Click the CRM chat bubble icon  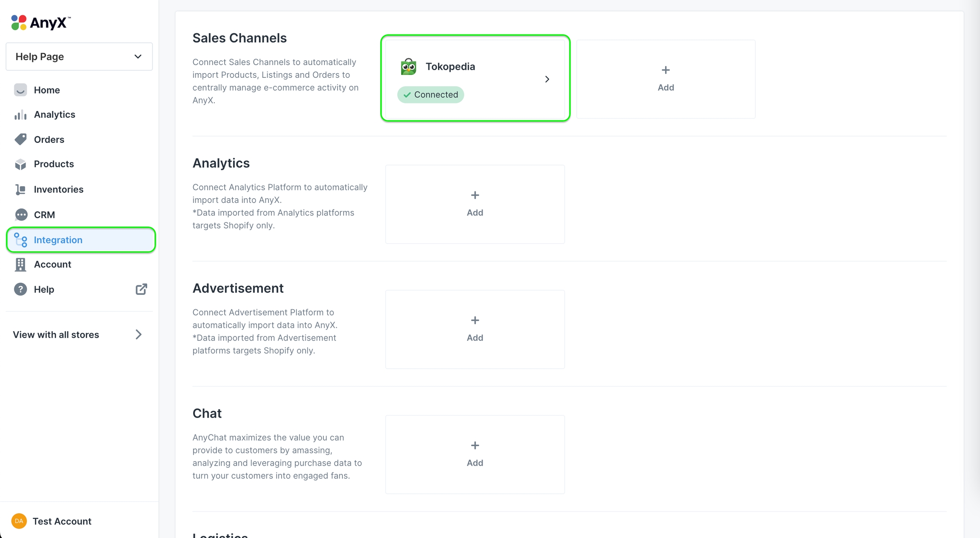tap(20, 215)
